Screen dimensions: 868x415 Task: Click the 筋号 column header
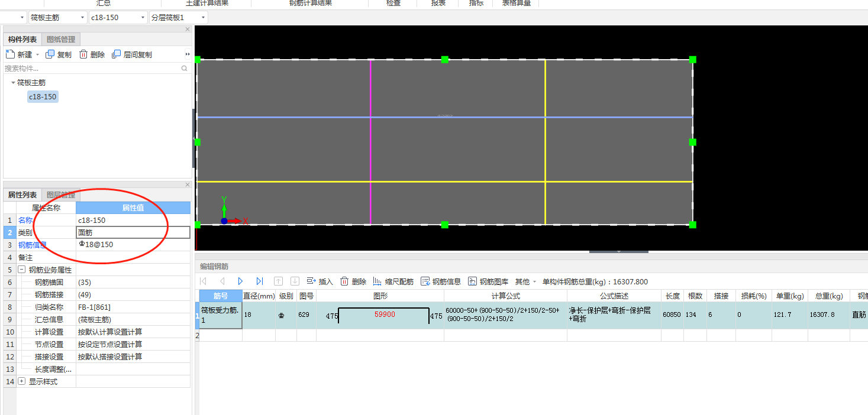(221, 296)
